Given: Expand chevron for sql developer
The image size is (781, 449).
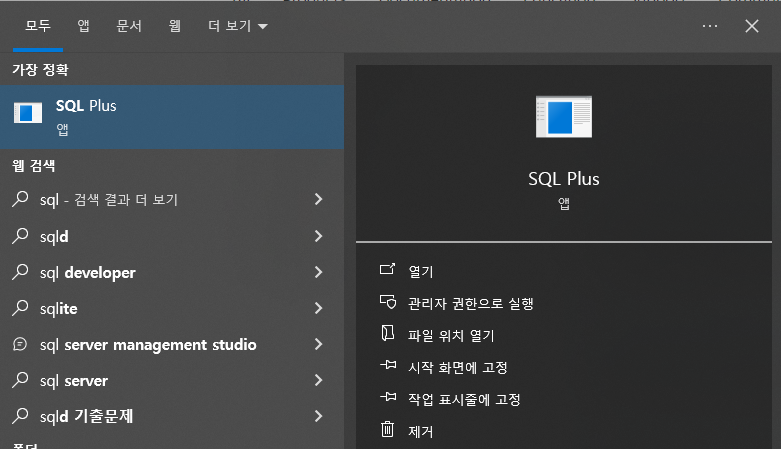Looking at the screenshot, I should [x=318, y=272].
